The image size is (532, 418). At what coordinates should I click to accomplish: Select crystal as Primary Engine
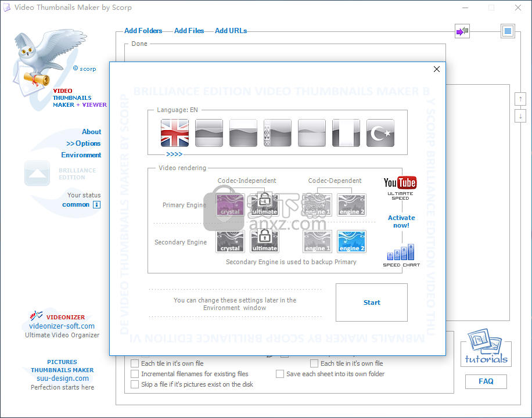231,205
